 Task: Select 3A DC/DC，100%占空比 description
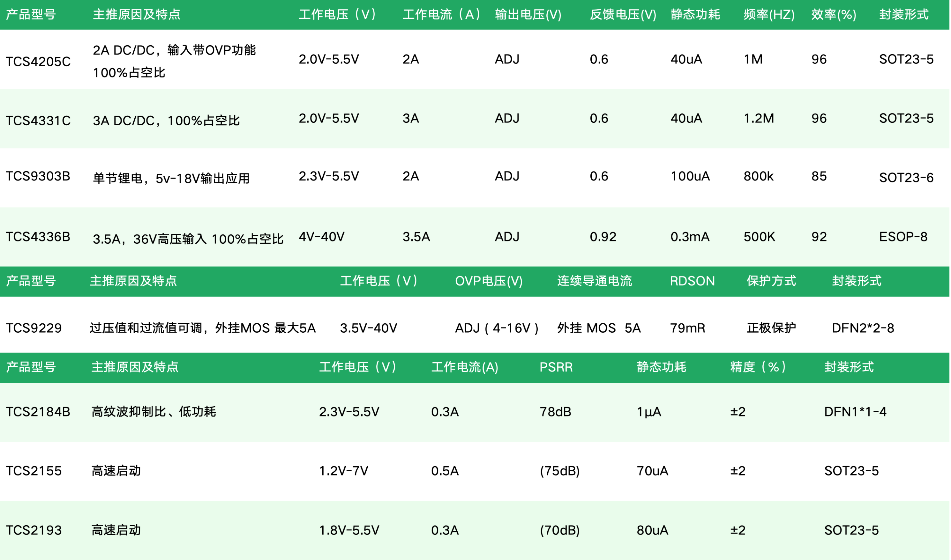166,121
